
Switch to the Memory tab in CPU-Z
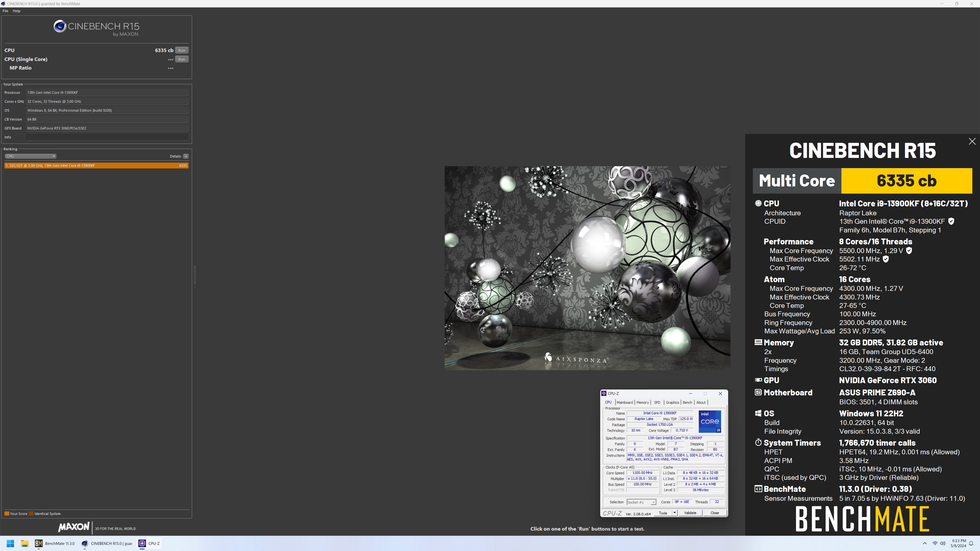point(643,402)
